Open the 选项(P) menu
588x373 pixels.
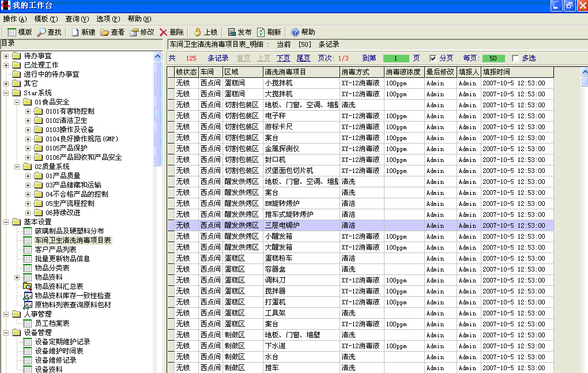(x=108, y=19)
